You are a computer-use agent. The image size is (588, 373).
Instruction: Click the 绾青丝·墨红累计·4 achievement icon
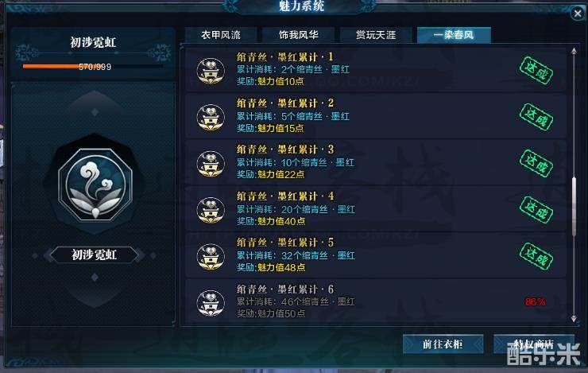[x=211, y=210]
